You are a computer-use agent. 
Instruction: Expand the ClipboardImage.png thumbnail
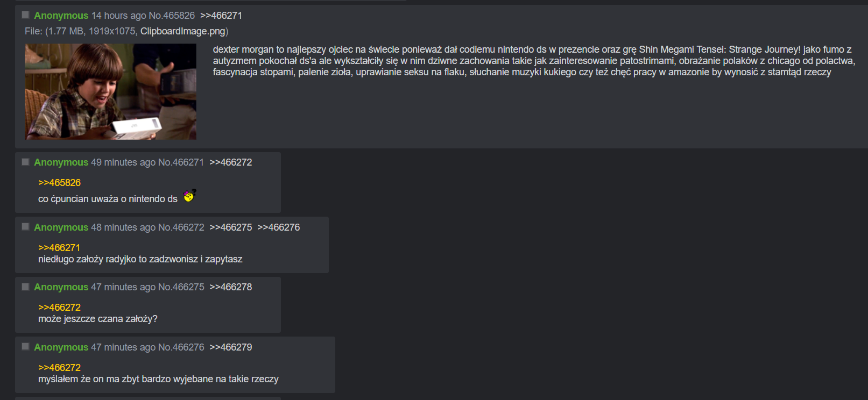(110, 91)
